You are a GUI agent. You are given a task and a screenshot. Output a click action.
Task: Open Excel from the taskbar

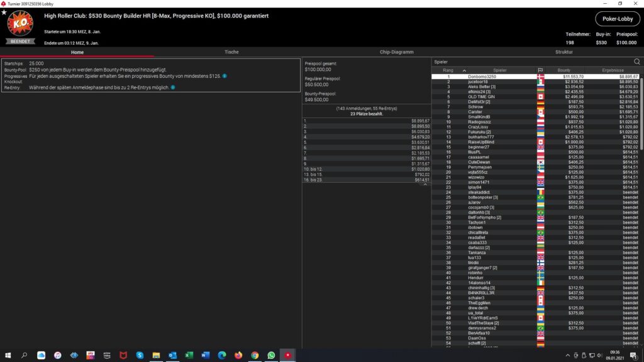coord(189,355)
